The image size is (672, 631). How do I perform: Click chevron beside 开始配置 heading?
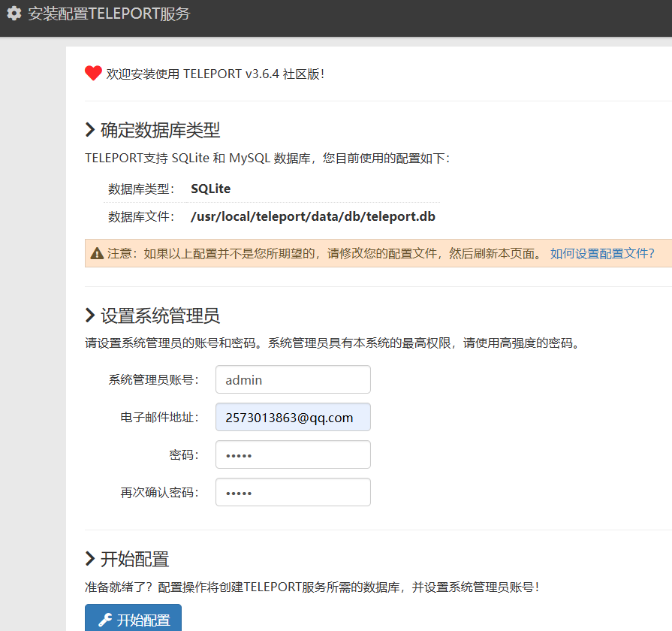(x=90, y=559)
